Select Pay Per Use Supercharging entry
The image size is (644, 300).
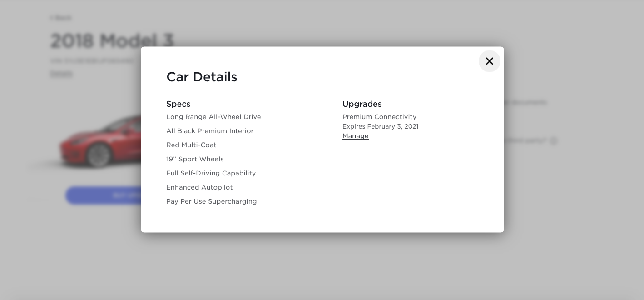211,201
